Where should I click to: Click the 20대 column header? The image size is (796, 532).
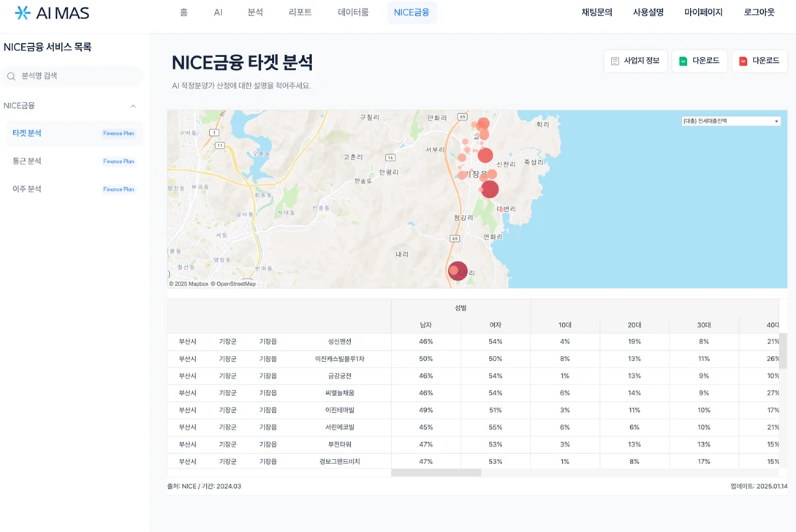point(634,325)
